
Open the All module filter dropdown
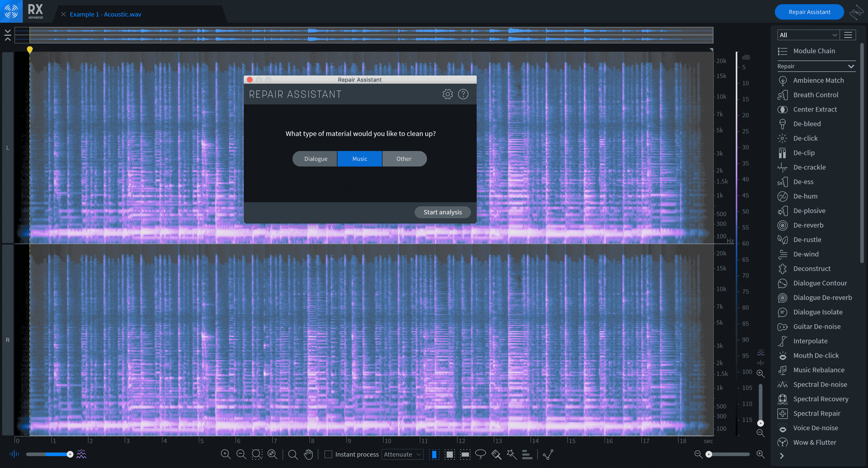808,35
